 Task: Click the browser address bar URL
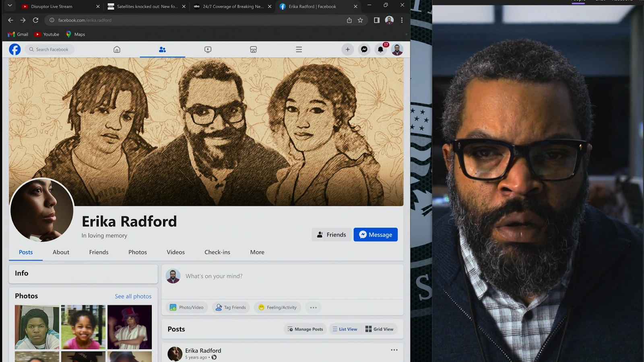[x=85, y=20]
